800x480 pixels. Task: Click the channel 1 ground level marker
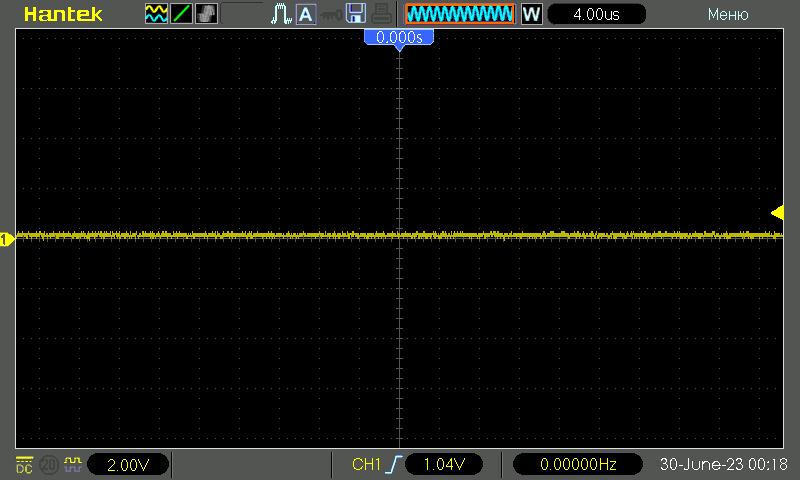click(6, 238)
